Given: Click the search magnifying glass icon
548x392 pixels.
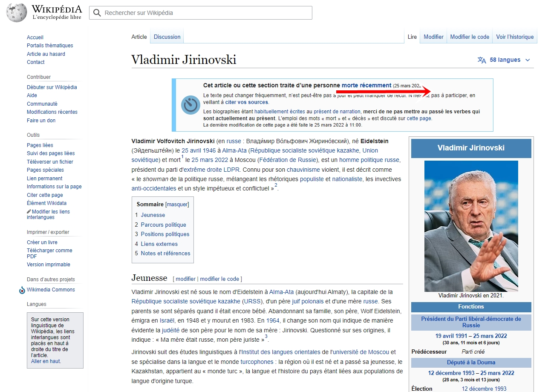Looking at the screenshot, I should pyautogui.click(x=97, y=13).
